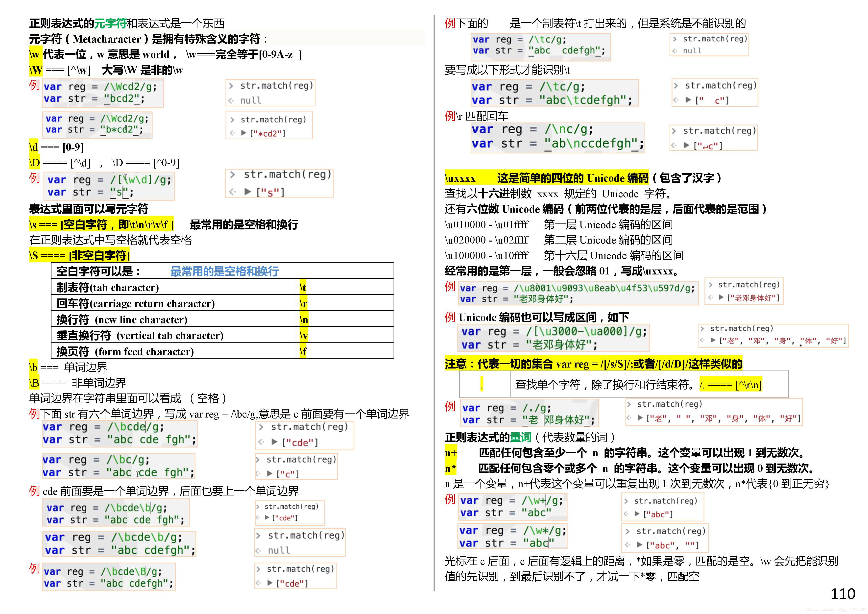This screenshot has width=868, height=614.
Task: Click highlighted 注意：代表一切的集合 line
Action: tap(594, 364)
